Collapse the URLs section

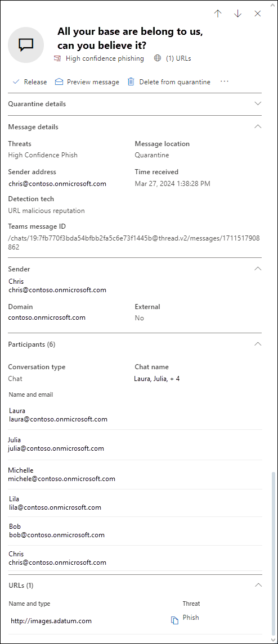click(x=258, y=585)
